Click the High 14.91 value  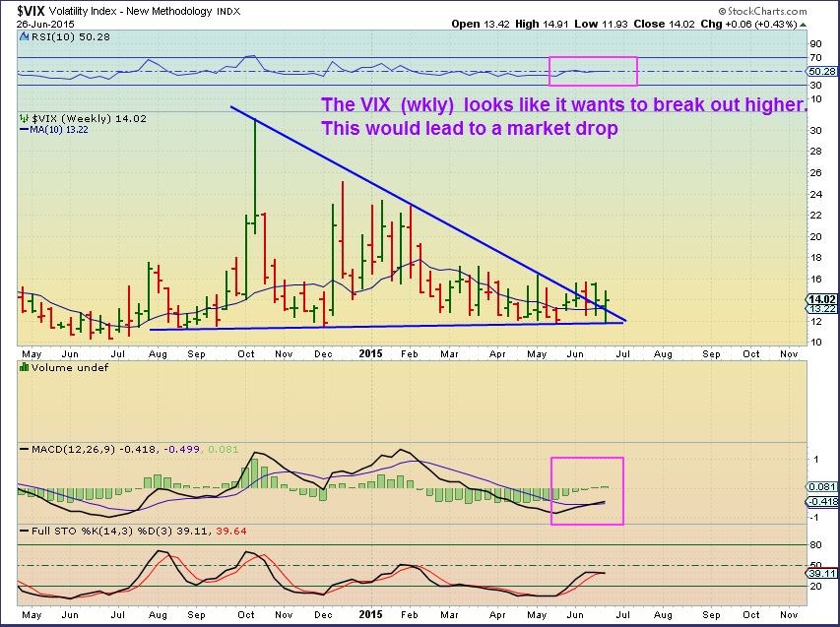[542, 24]
